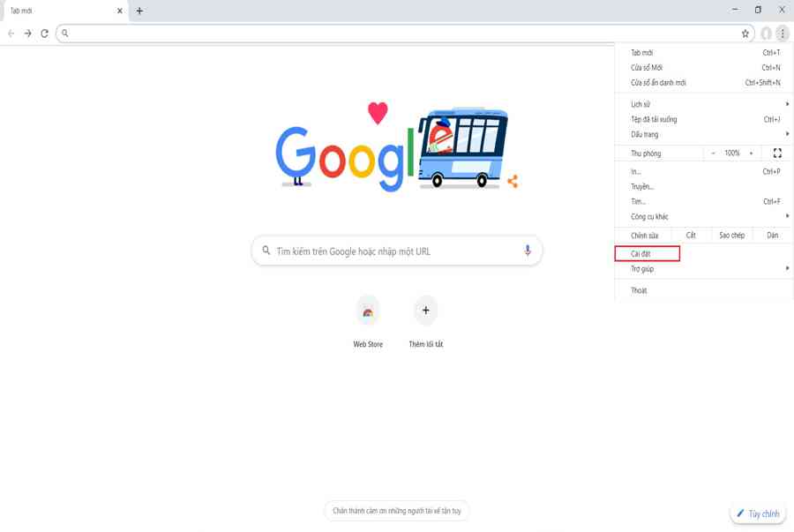The image size is (794, 532).
Task: Click 'Sao chép' in the edit row
Action: 731,236
